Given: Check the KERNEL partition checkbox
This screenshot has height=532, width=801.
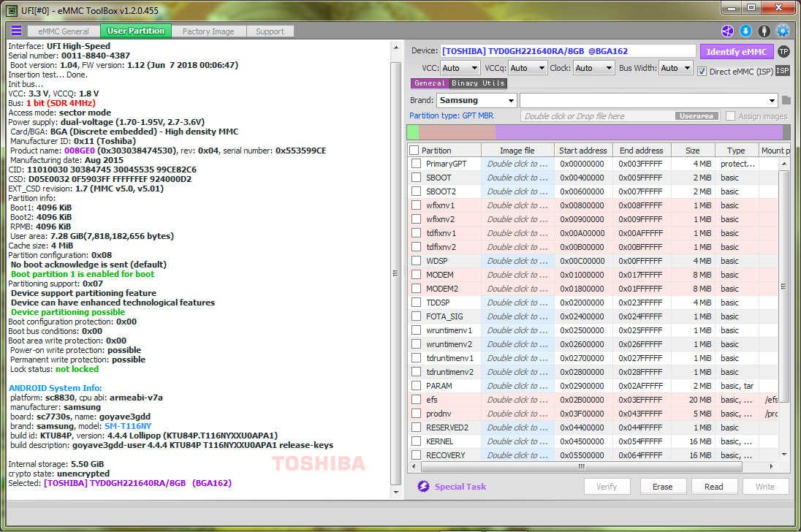Looking at the screenshot, I should point(417,441).
